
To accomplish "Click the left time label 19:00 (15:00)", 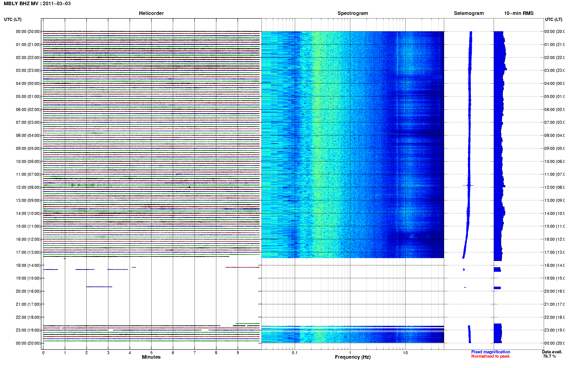I will [28, 278].
